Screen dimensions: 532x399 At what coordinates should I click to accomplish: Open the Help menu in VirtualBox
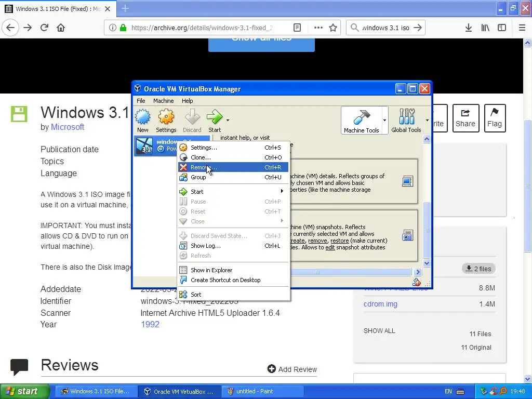point(187,101)
